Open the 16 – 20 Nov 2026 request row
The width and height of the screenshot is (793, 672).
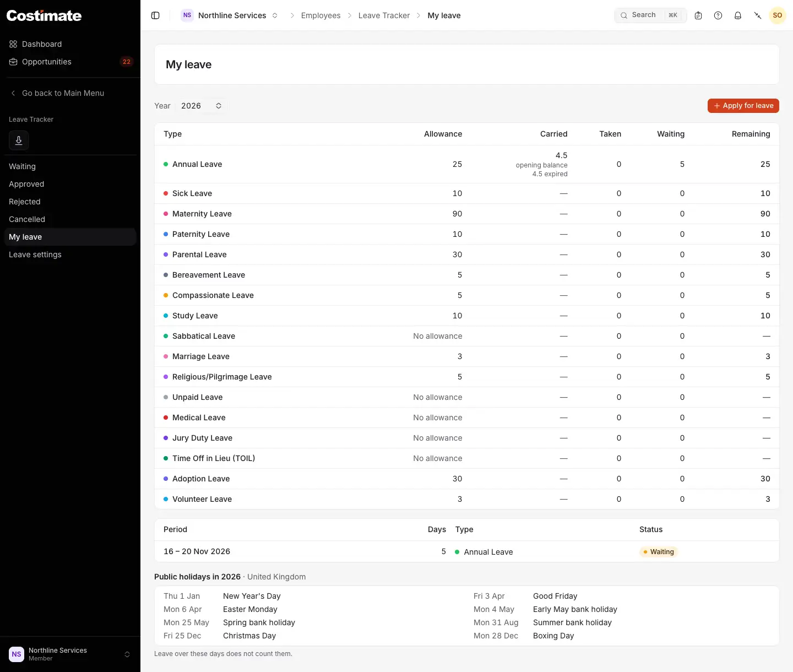(x=467, y=551)
